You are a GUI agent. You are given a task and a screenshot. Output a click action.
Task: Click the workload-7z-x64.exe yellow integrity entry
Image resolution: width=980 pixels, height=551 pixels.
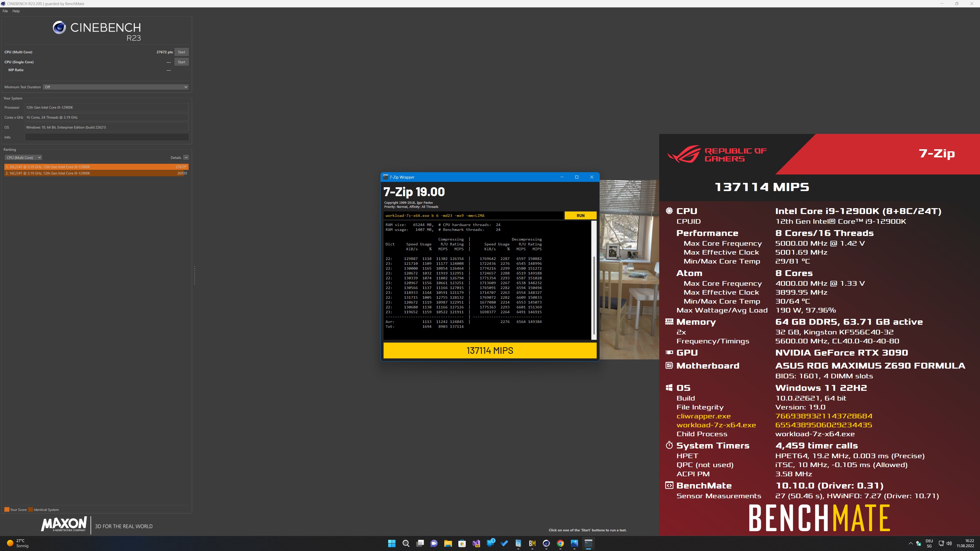pos(716,425)
